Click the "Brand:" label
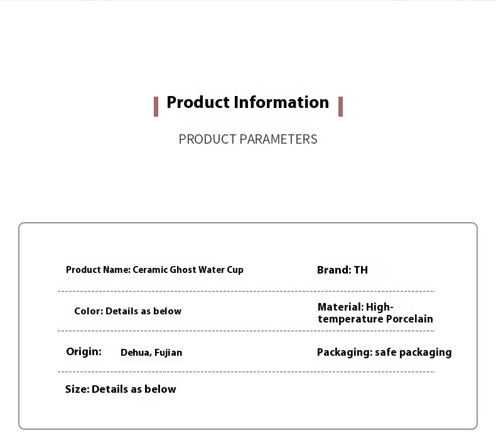Image resolution: width=496 pixels, height=448 pixels. pyautogui.click(x=334, y=270)
